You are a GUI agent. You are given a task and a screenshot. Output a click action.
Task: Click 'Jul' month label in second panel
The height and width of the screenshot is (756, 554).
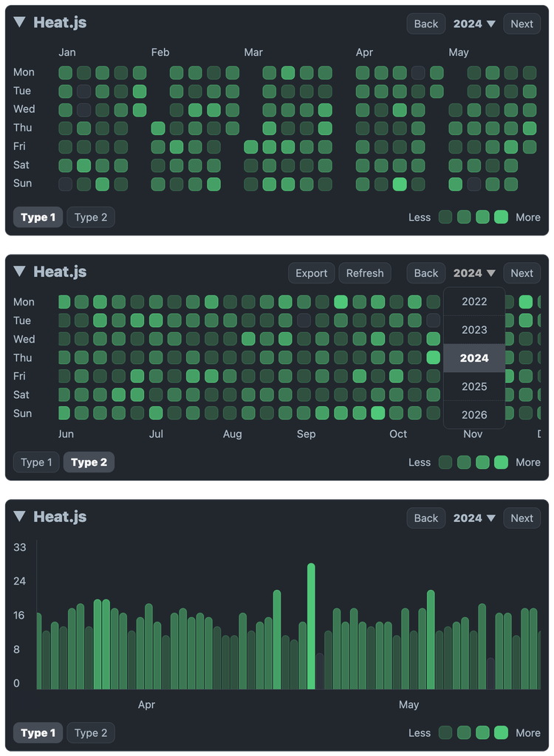156,434
